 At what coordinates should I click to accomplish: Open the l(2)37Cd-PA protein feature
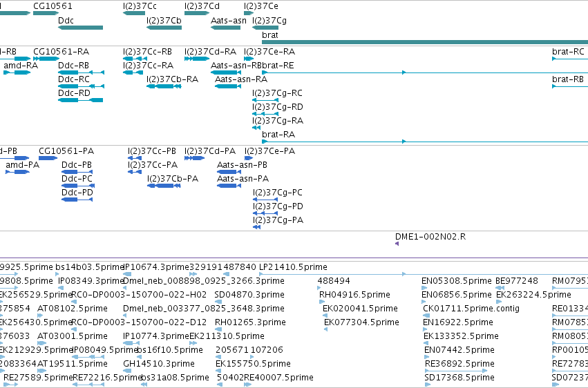(x=195, y=158)
